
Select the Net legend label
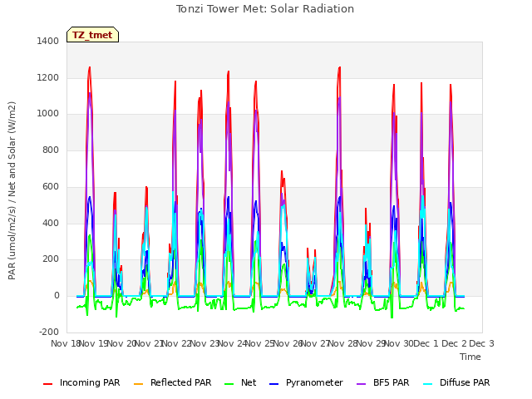point(249,382)
